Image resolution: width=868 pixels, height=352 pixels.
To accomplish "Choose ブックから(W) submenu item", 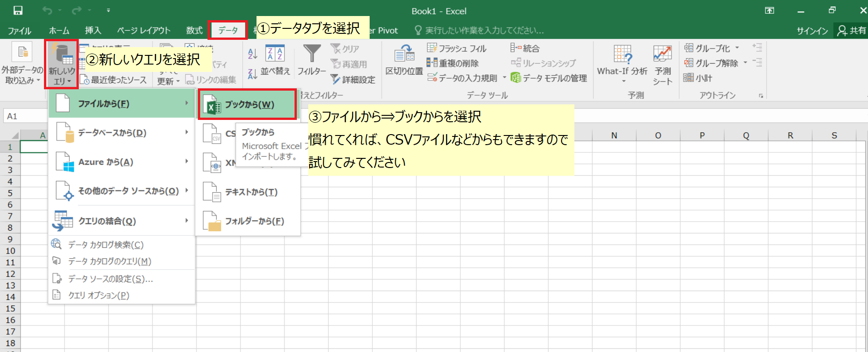I will pyautogui.click(x=248, y=104).
